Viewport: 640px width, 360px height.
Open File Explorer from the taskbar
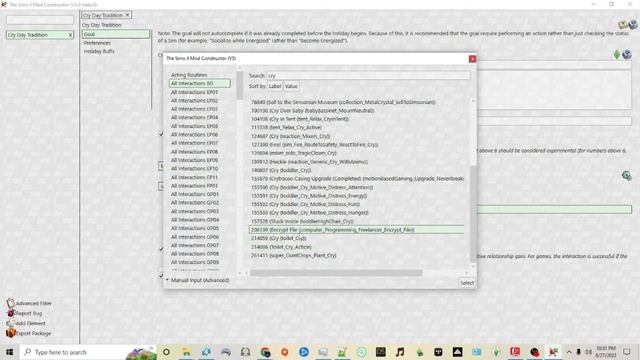(x=186, y=352)
